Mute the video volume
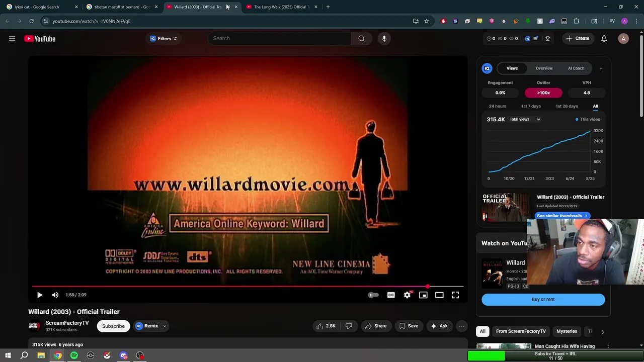644x362 pixels. (55, 295)
